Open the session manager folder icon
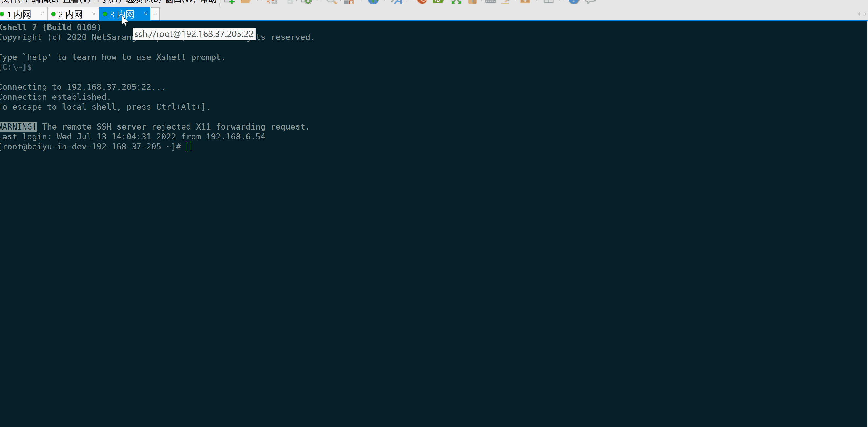868x427 pixels. click(246, 2)
